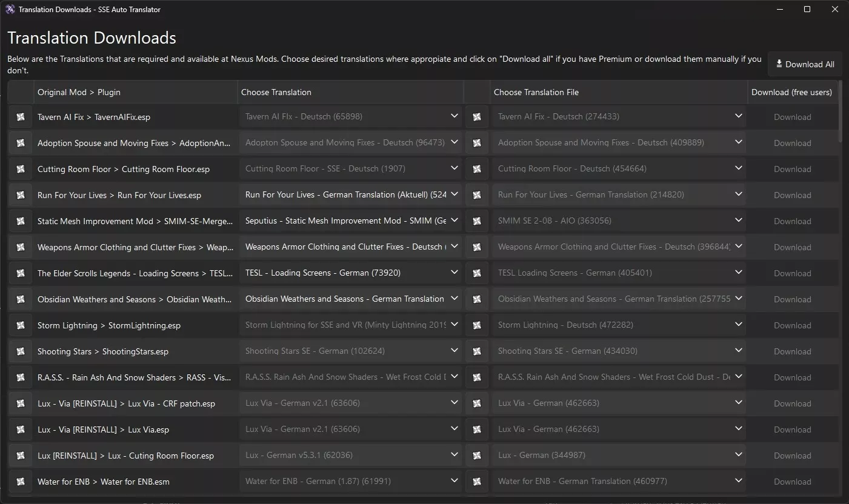Click the Nexus icon beside StormLightning.esp
The height and width of the screenshot is (504, 849).
coord(21,325)
